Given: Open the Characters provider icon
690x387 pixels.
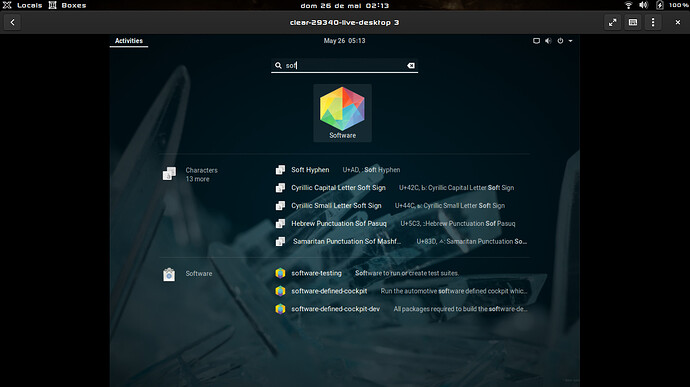Looking at the screenshot, I should click(169, 174).
